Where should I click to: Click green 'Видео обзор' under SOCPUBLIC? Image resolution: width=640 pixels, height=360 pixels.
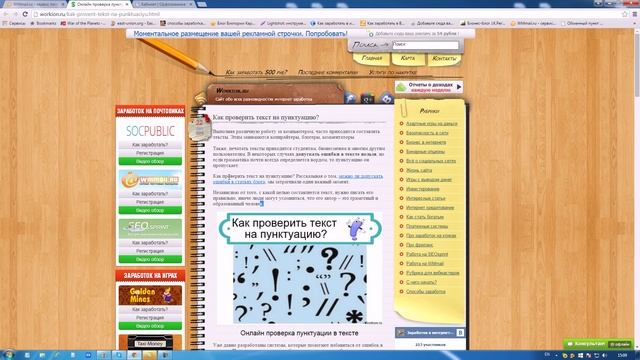(x=150, y=161)
